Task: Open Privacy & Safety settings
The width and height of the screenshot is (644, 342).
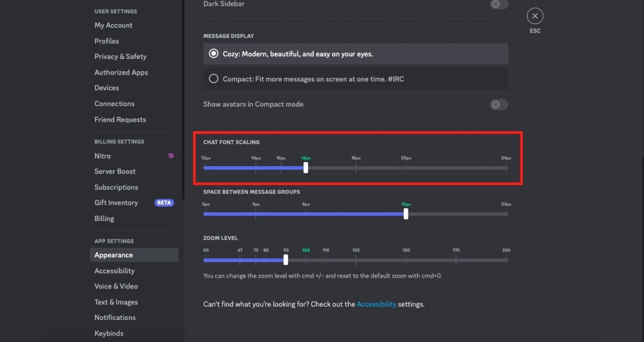Action: coord(120,56)
